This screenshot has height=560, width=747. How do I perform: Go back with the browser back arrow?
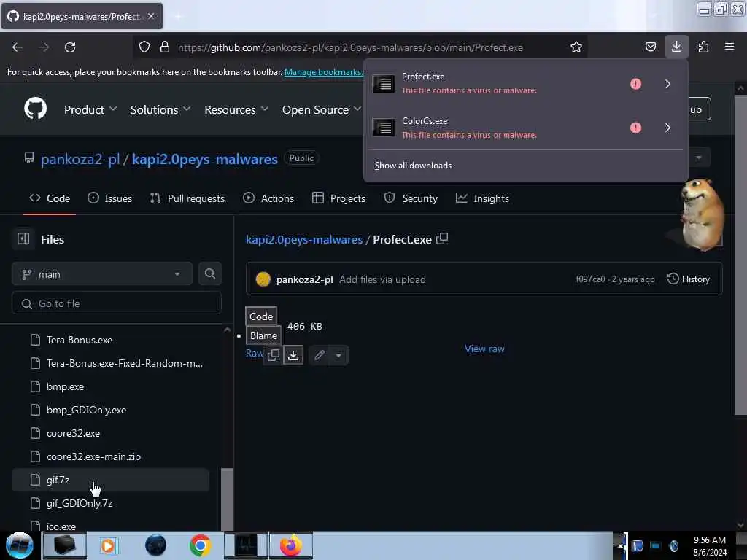click(18, 47)
